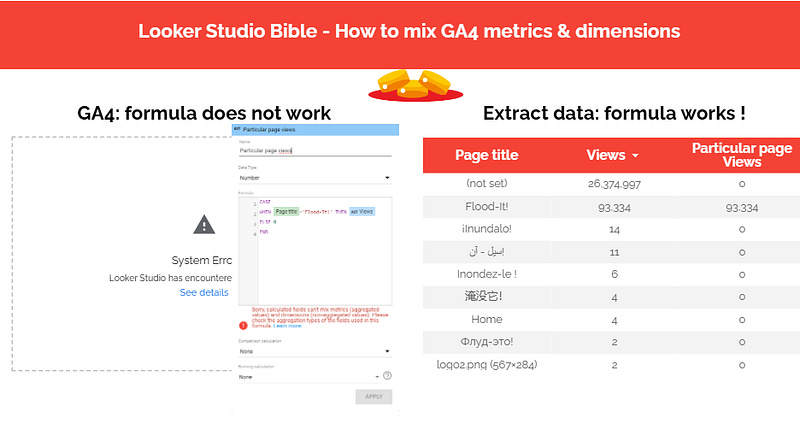Screen dimensions: 800x441
Task: Click the Views value 6
Action: click(614, 275)
